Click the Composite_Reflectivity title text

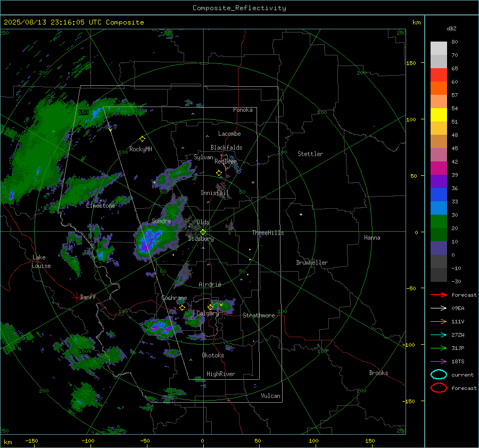tap(239, 8)
